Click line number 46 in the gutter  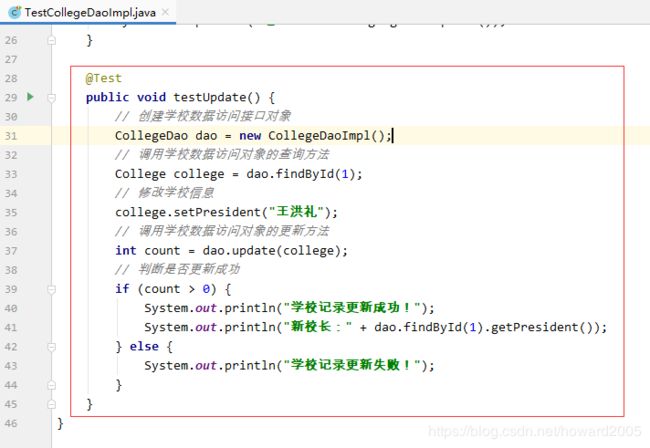(11, 424)
